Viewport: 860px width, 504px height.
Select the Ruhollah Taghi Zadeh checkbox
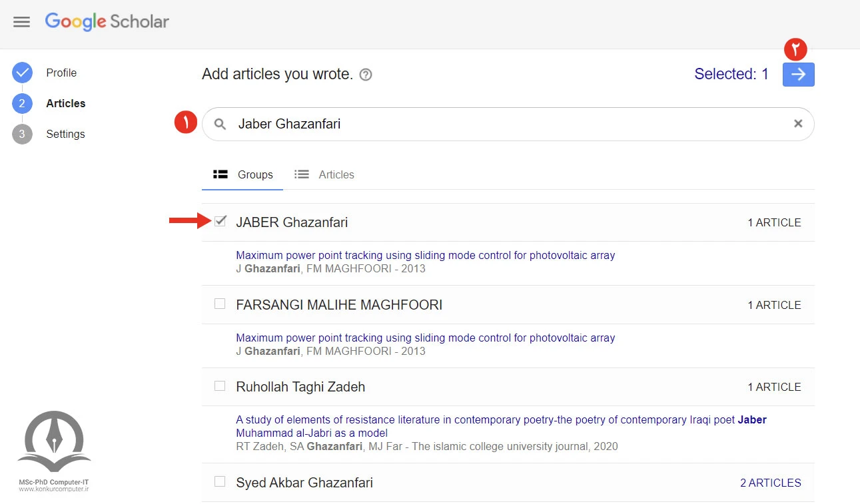coord(220,386)
